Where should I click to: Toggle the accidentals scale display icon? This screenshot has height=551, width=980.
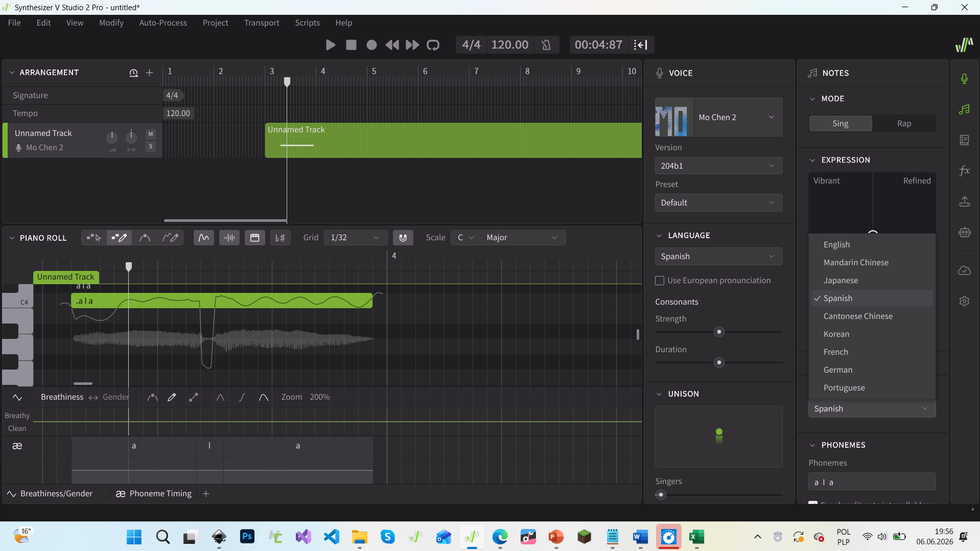pos(281,238)
